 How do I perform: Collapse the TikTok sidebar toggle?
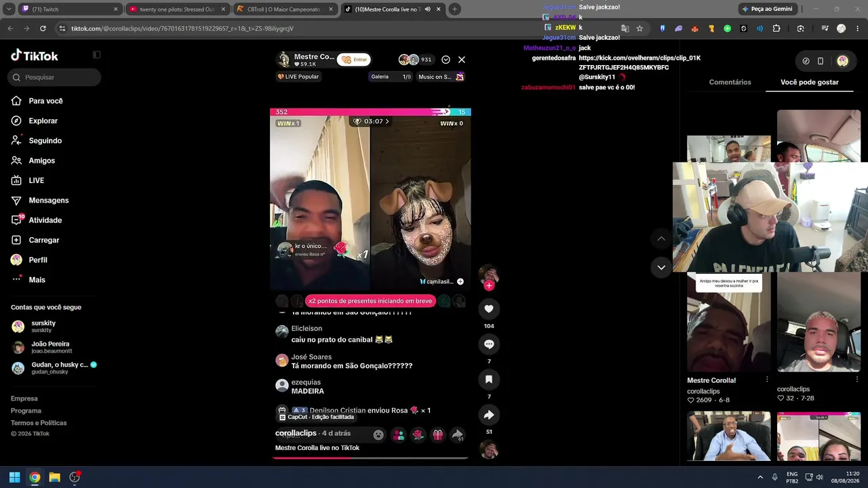[96, 55]
